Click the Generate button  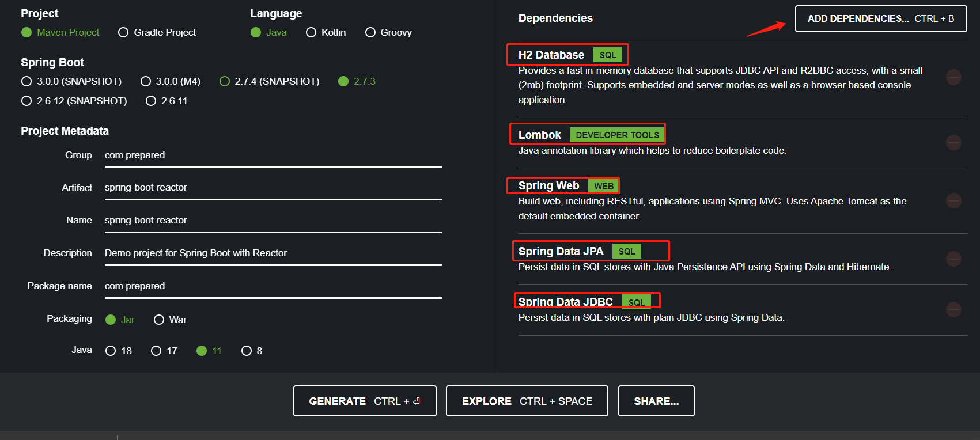[365, 401]
